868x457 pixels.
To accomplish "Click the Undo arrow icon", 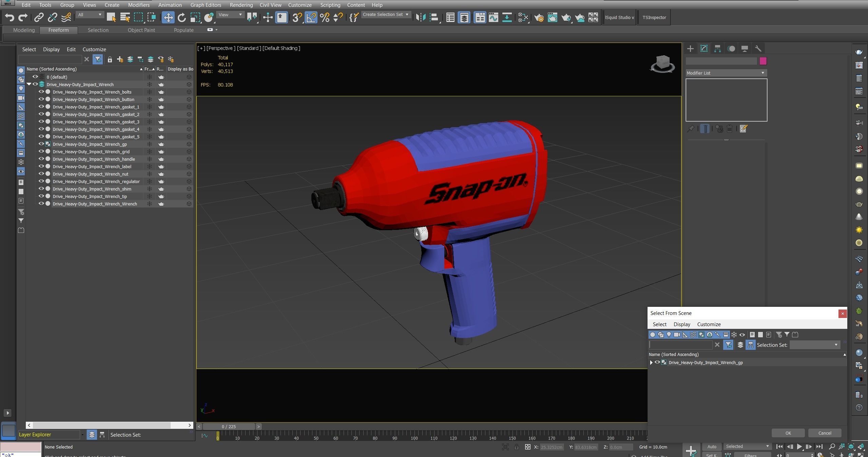I will tap(9, 17).
